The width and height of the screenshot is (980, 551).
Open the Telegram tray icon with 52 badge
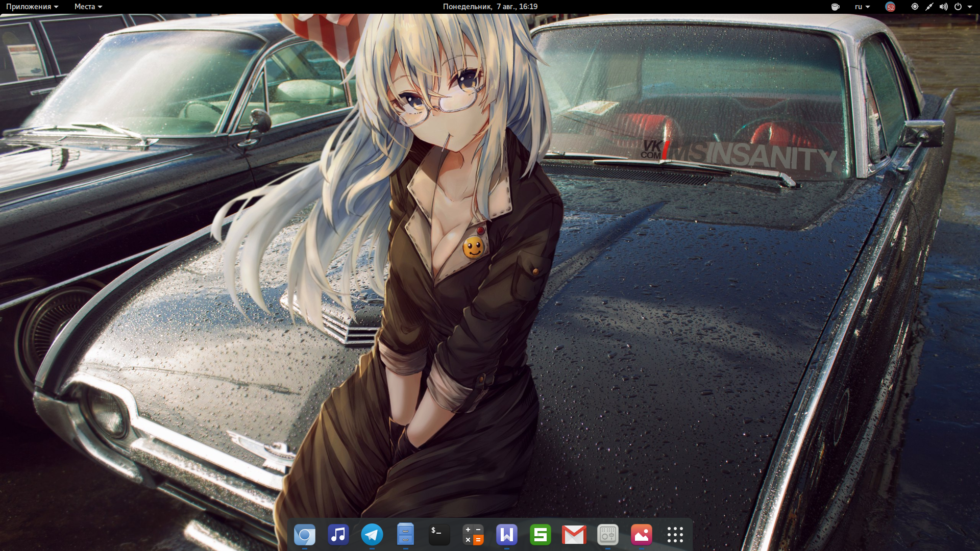point(890,7)
